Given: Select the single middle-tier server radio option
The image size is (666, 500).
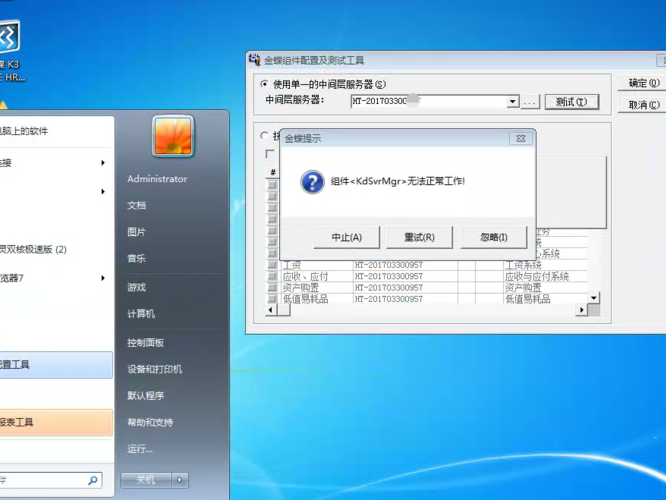Looking at the screenshot, I should [264, 84].
